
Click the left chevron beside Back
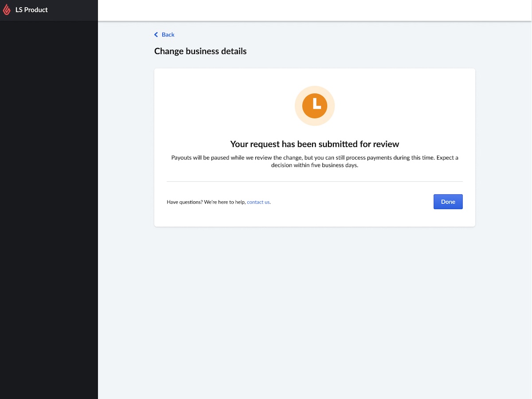(x=156, y=35)
